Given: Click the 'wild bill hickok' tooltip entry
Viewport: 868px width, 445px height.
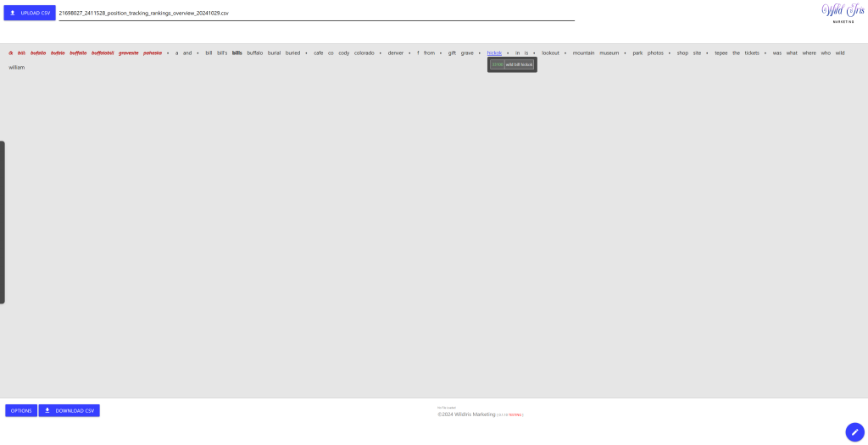Looking at the screenshot, I should coord(519,64).
